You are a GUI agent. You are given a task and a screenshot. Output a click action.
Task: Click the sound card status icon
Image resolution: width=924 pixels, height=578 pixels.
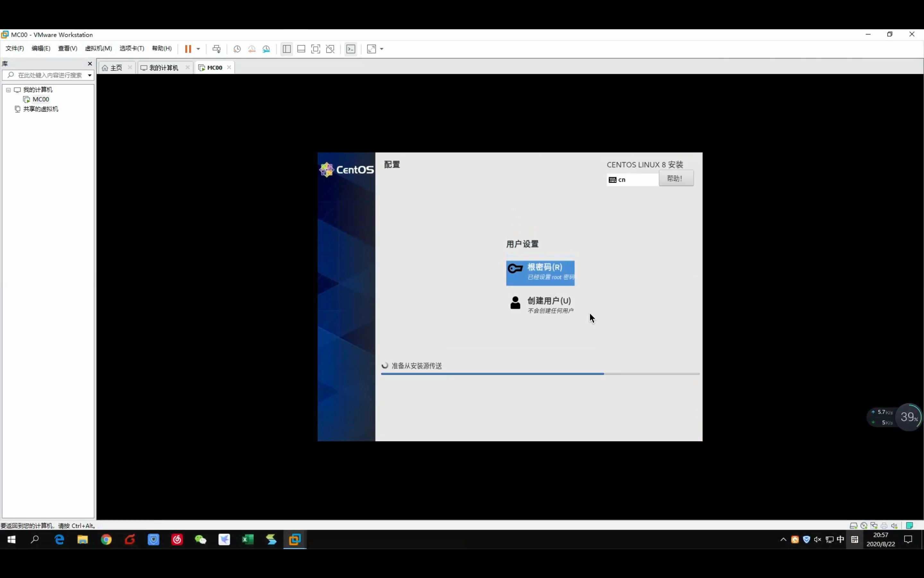pyautogui.click(x=894, y=526)
